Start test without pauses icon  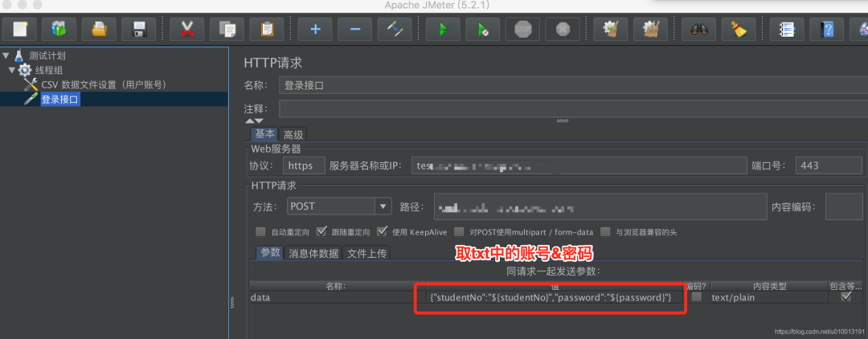click(x=483, y=29)
